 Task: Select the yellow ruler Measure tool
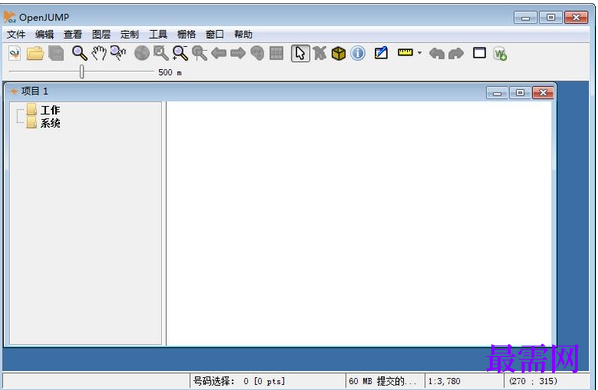coord(405,53)
